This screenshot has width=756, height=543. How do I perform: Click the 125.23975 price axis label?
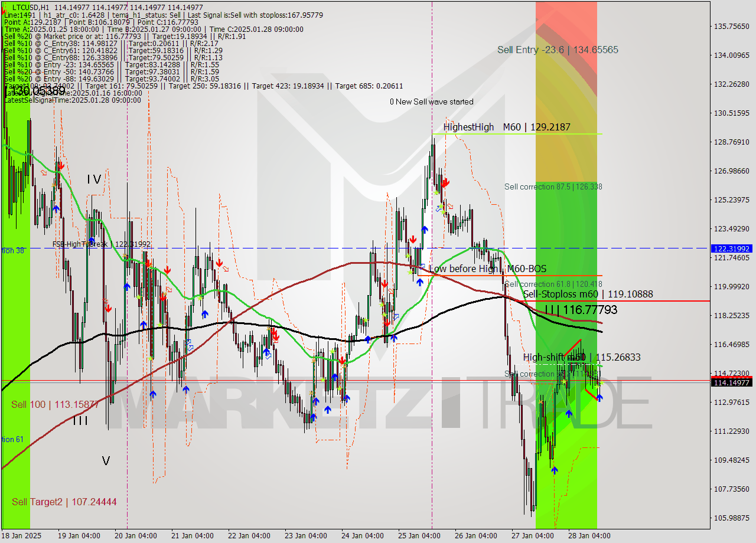pos(732,199)
